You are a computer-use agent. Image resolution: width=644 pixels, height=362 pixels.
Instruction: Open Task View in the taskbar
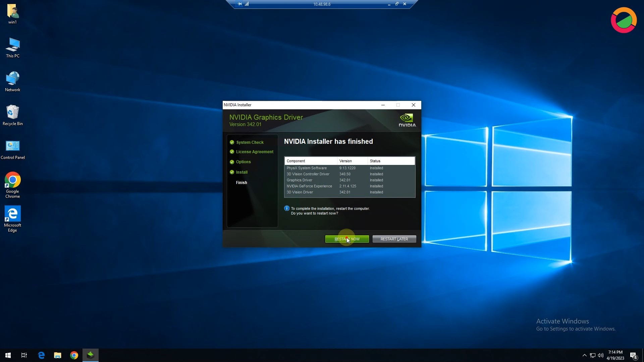click(x=24, y=355)
